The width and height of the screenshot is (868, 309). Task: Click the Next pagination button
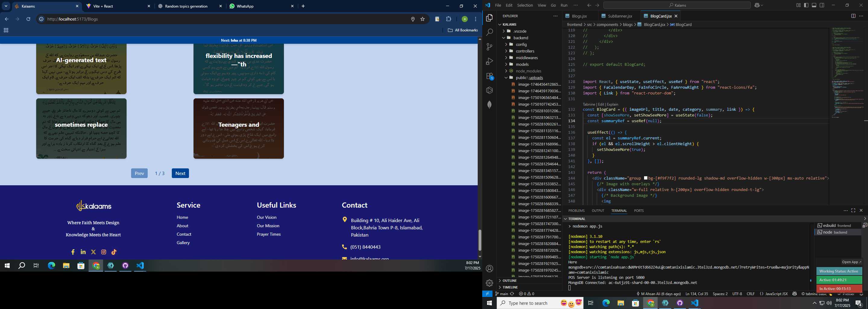[180, 173]
